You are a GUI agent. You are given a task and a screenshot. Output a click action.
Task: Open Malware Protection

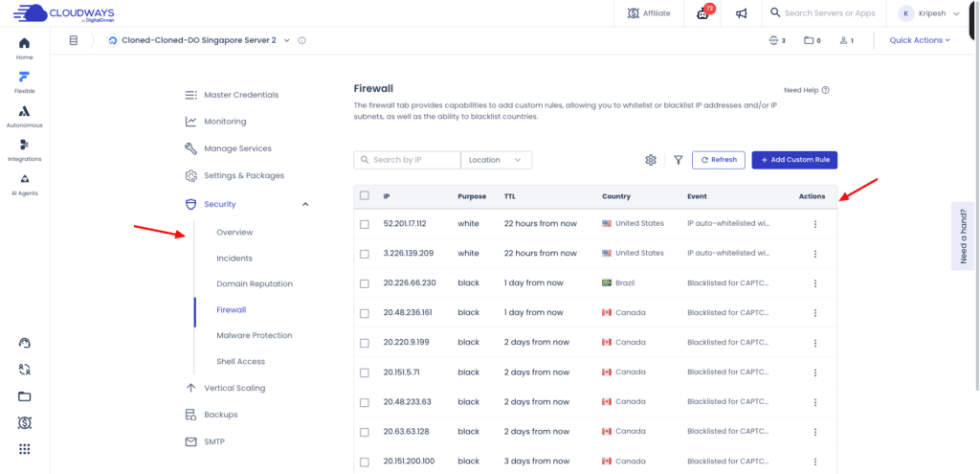click(255, 336)
